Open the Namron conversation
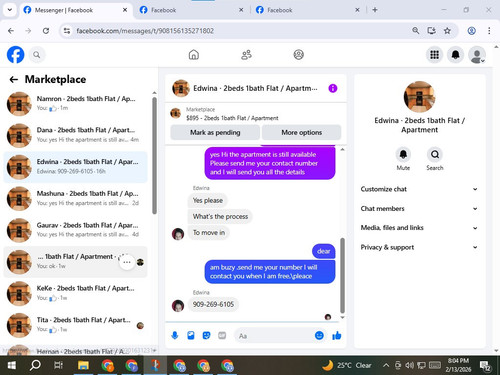The height and width of the screenshot is (375, 500). [x=75, y=104]
